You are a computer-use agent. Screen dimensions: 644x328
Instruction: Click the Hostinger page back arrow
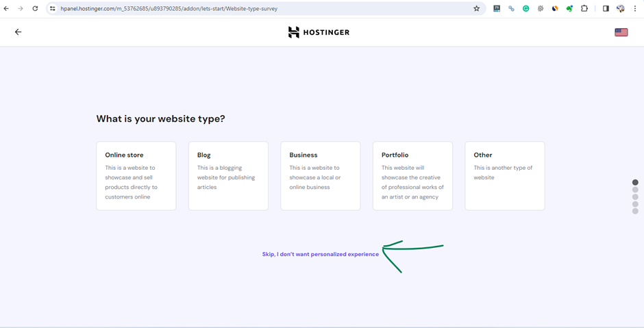click(18, 32)
